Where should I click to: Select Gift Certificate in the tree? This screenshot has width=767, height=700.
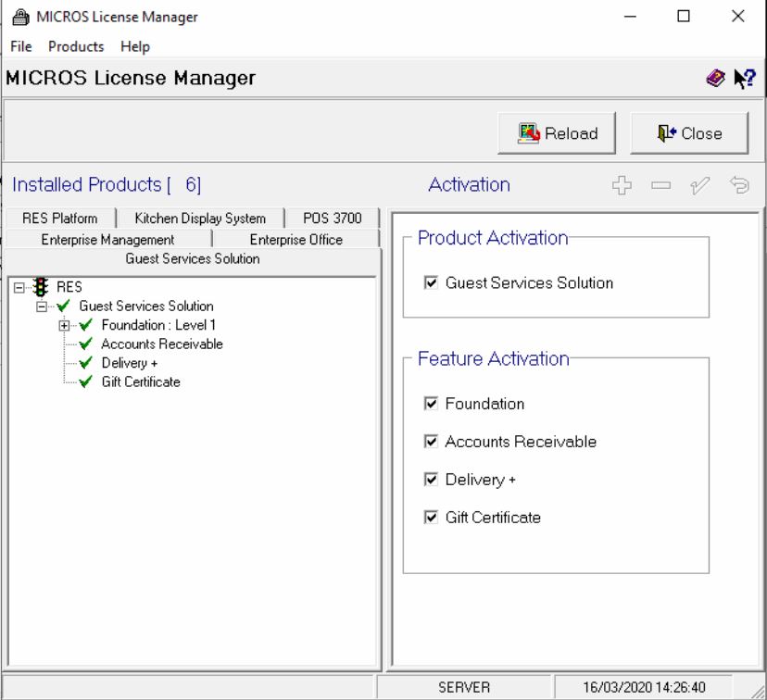[141, 381]
